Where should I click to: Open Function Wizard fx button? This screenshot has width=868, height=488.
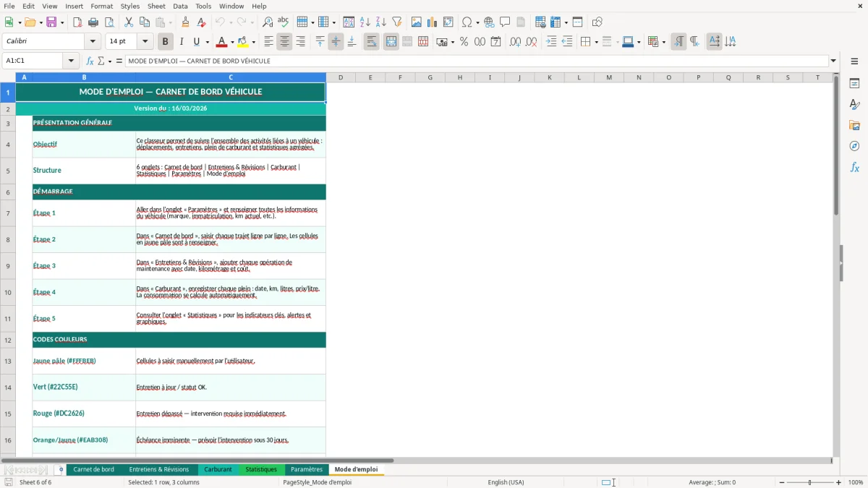click(90, 61)
